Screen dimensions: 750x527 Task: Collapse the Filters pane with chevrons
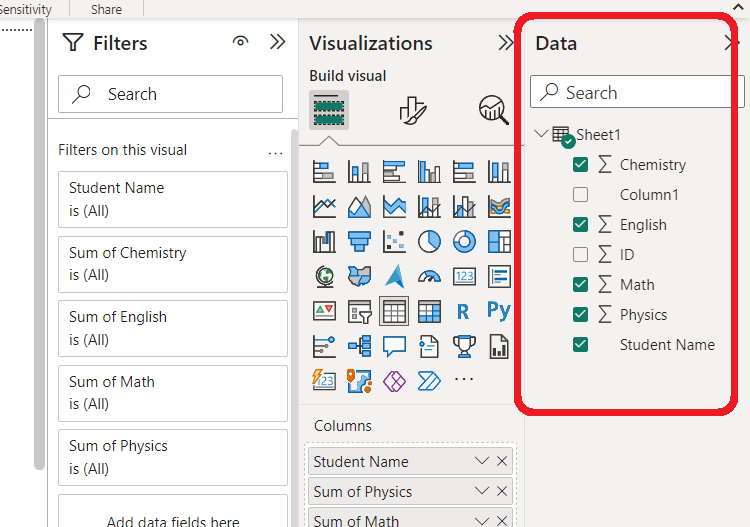pyautogui.click(x=278, y=42)
